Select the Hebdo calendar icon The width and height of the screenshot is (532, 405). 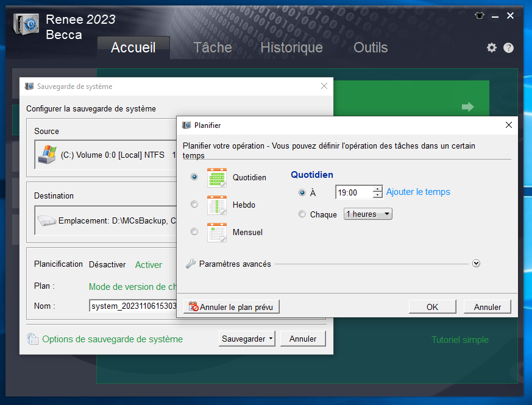pos(217,204)
